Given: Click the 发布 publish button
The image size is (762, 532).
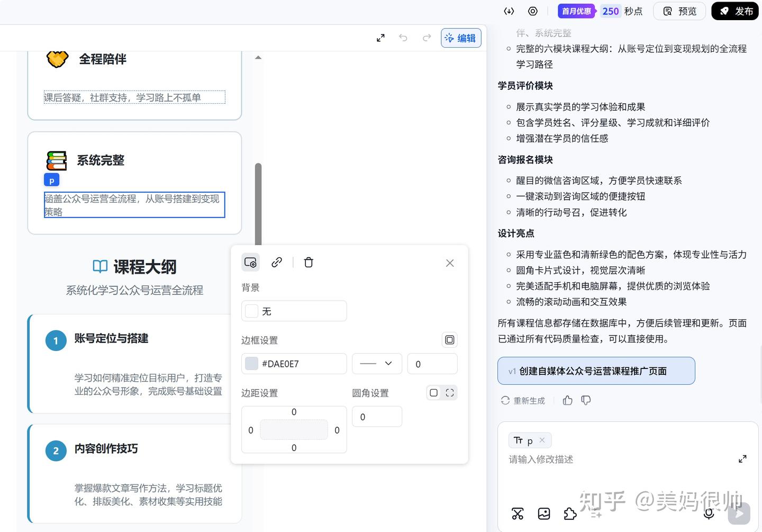Looking at the screenshot, I should tap(735, 11).
